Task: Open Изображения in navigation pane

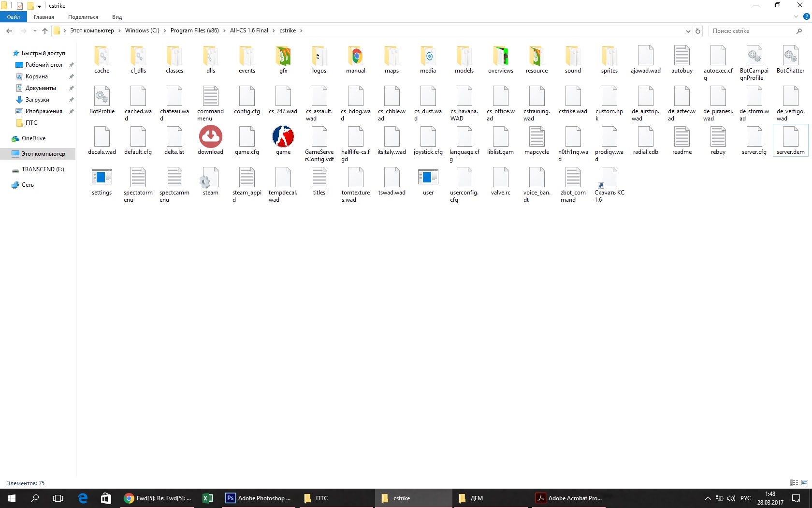Action: (x=39, y=111)
